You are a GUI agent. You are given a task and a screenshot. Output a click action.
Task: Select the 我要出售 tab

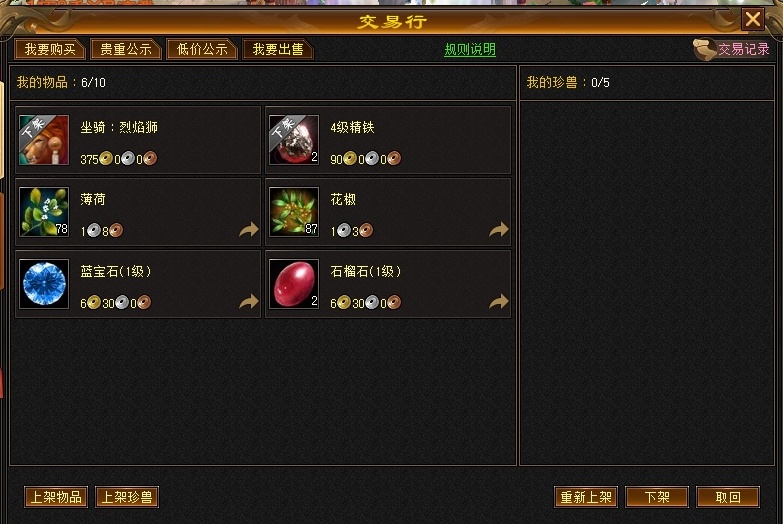(278, 49)
